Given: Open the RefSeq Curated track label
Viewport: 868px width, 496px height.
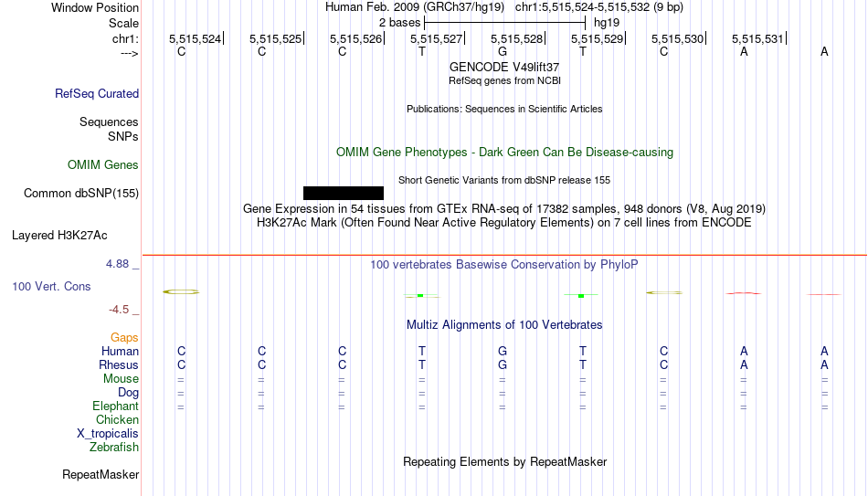Looking at the screenshot, I should coord(97,93).
